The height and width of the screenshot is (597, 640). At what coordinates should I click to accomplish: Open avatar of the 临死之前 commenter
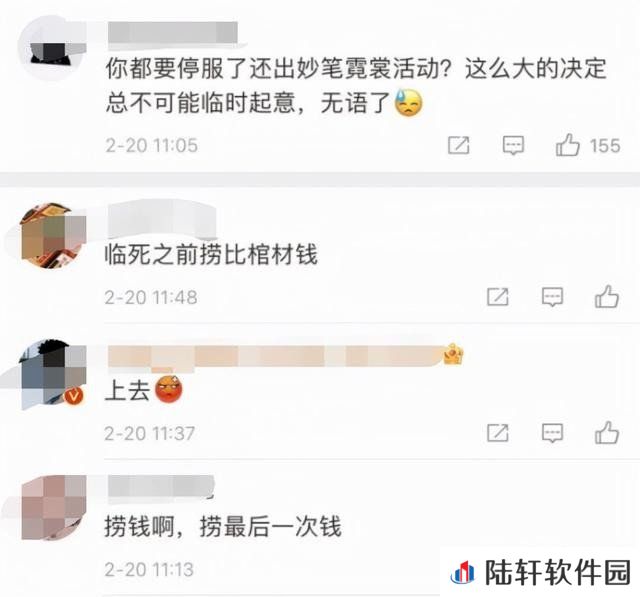pyautogui.click(x=53, y=236)
